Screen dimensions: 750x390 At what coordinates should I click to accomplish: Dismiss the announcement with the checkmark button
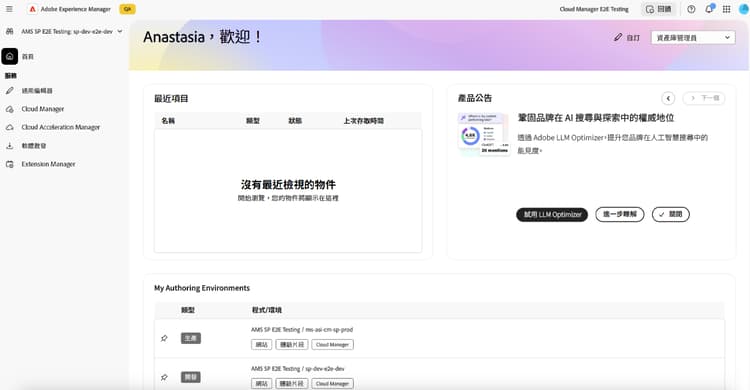pos(671,214)
